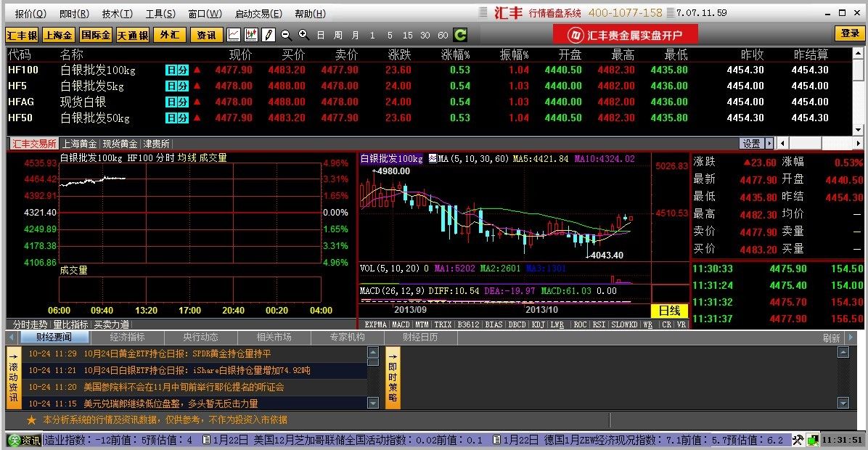Click the horizontal scrollbar beside 设置
Screen dimensions: 868x450
coord(820,144)
